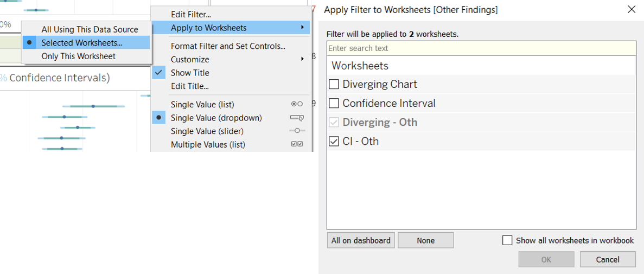Viewport: 644px width, 274px height.
Task: Open Format Filter and Set Controls
Action: pos(228,46)
